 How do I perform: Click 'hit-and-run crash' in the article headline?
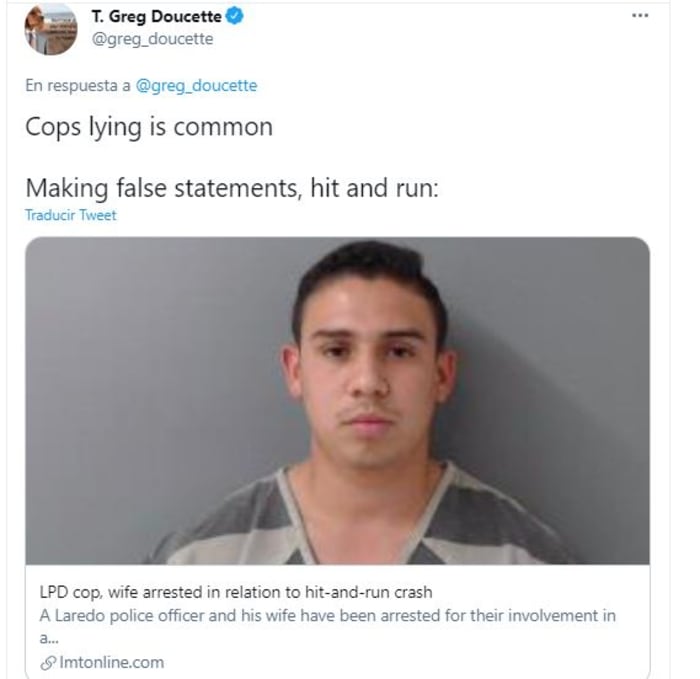[368, 592]
